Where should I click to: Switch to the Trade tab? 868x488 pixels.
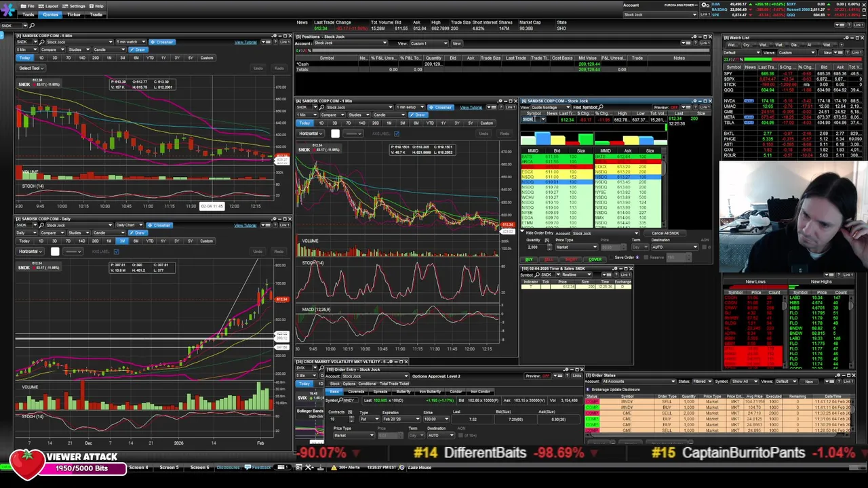(x=96, y=14)
